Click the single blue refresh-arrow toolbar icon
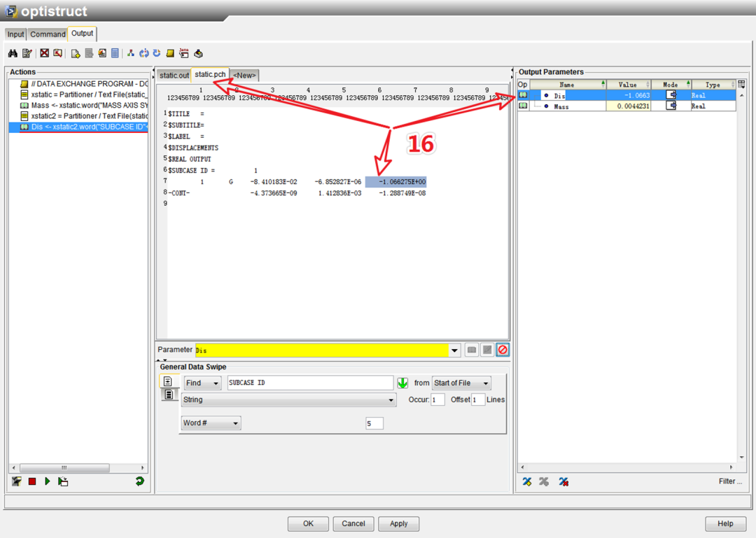Screen dimensions: 756x538 point(157,53)
